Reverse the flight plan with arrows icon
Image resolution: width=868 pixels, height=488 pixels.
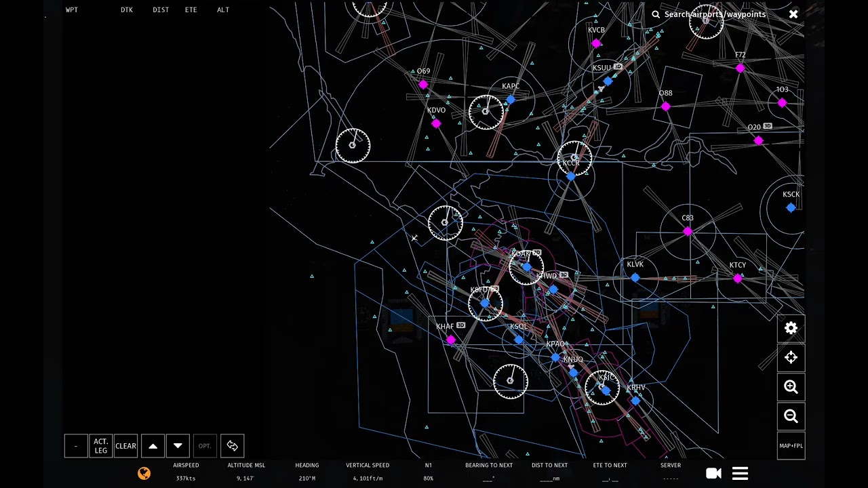(232, 446)
